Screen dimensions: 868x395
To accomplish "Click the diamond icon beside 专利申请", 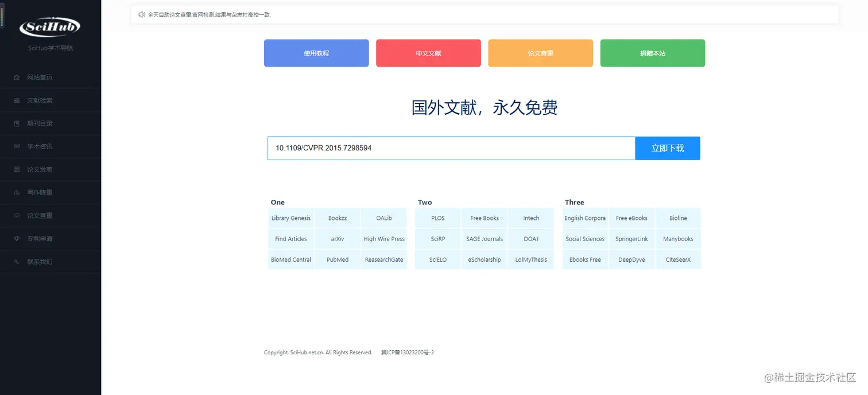I will click(x=16, y=238).
